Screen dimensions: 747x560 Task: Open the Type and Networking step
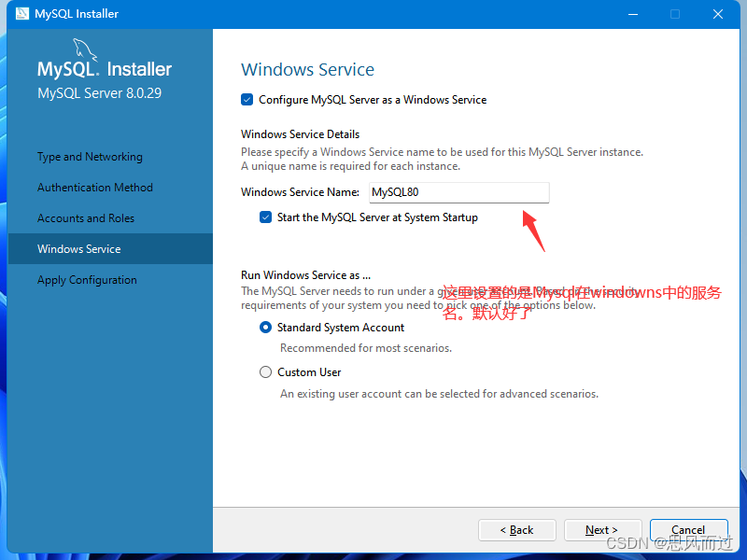(90, 157)
